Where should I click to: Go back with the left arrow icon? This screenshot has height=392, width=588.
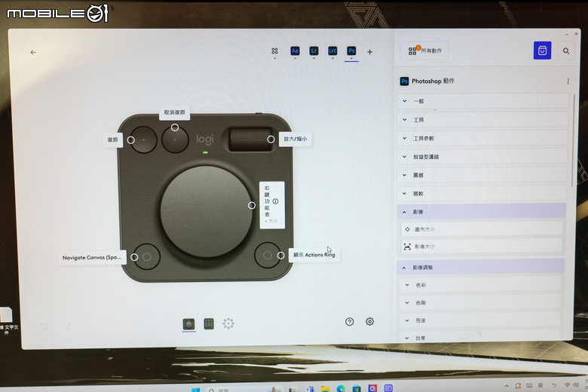click(33, 53)
